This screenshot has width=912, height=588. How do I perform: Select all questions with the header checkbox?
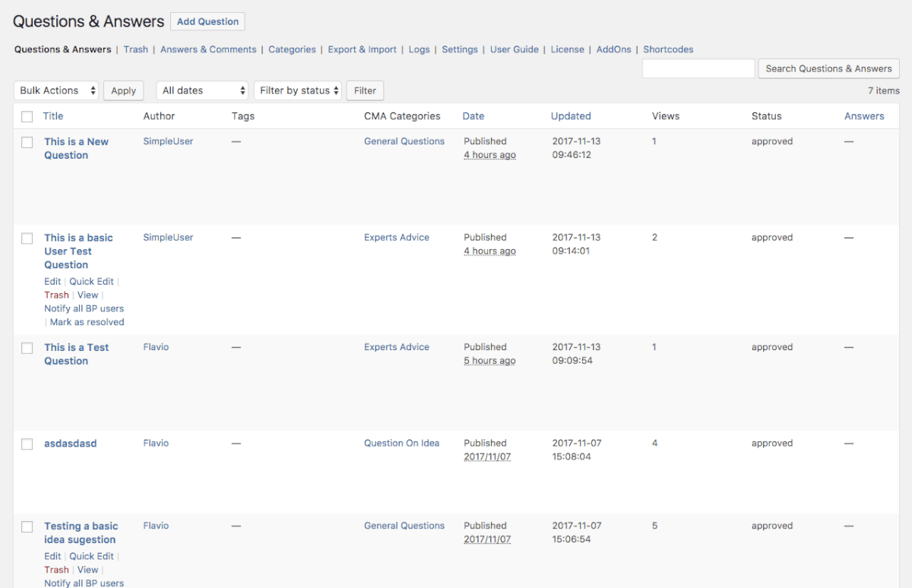(27, 116)
